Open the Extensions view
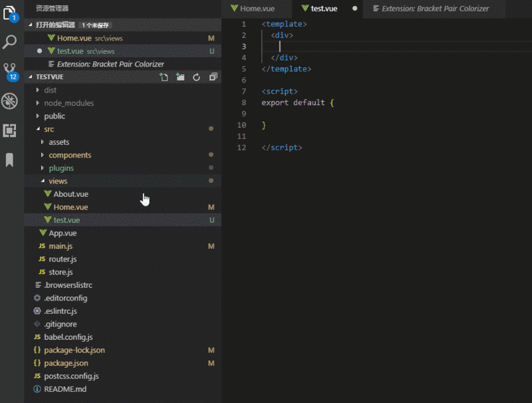Screen dimensions: 532x403 coord(9,129)
